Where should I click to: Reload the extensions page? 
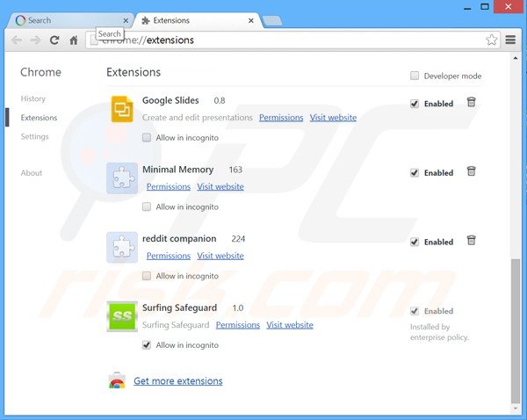(54, 40)
